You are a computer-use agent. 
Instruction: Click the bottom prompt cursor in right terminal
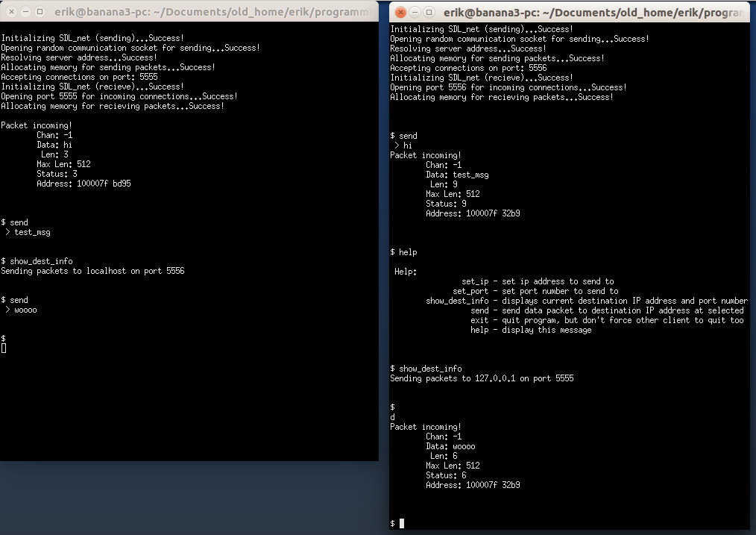(x=402, y=524)
